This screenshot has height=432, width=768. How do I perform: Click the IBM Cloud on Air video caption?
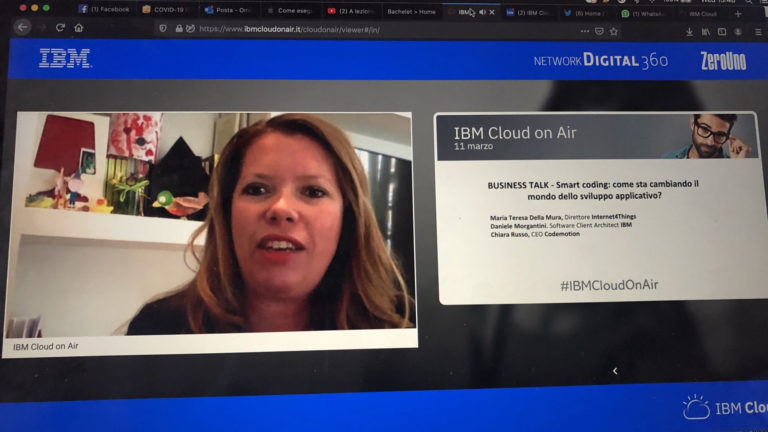pos(46,346)
